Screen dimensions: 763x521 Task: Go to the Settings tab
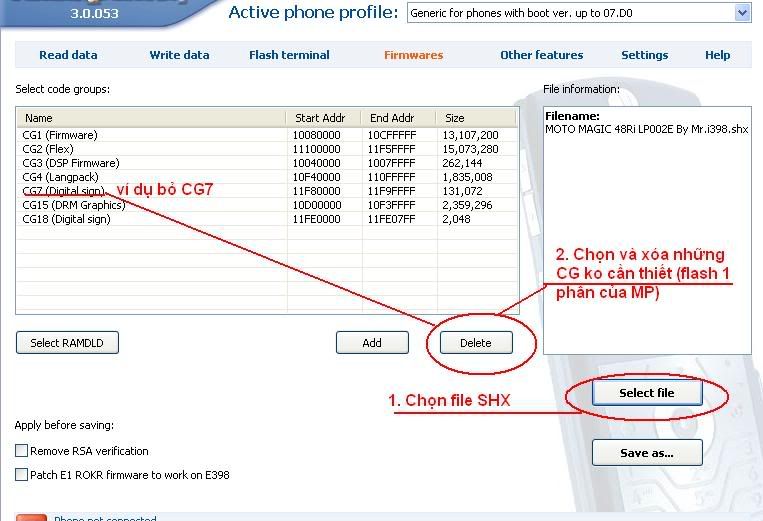coord(644,55)
